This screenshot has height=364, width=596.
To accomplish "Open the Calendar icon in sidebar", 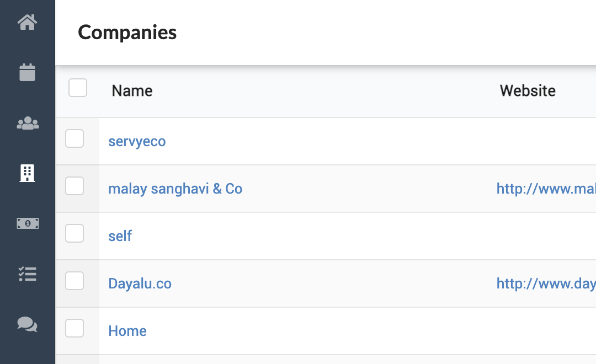I will point(28,72).
